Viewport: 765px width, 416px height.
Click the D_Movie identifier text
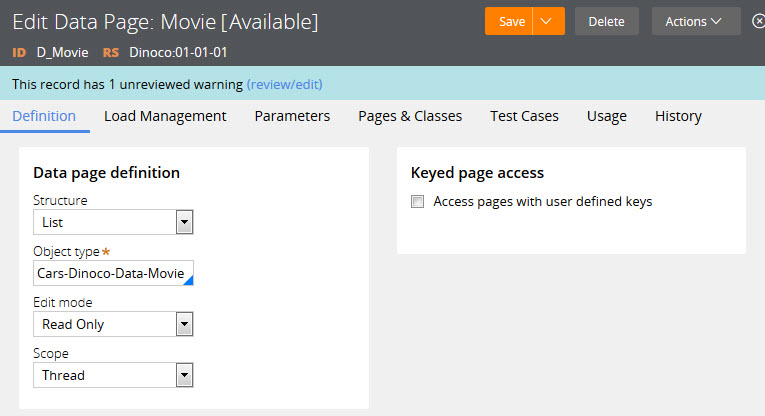coord(62,53)
